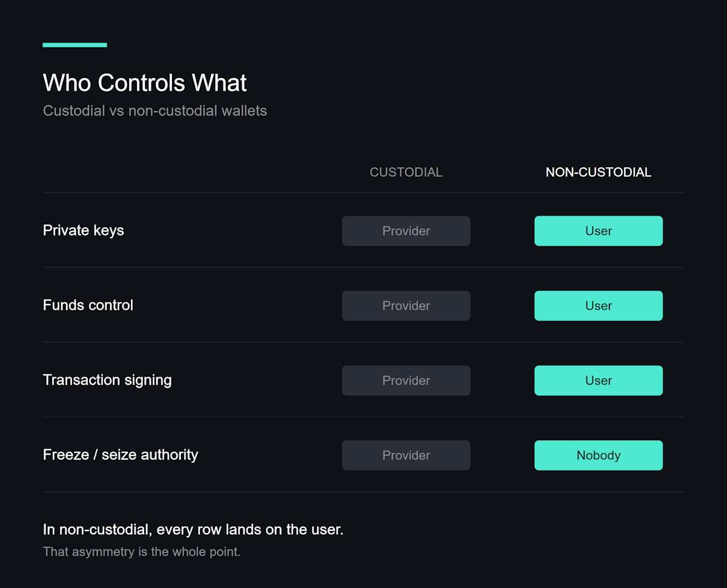
Task: Click the User badge for Transaction signing
Action: click(x=598, y=380)
